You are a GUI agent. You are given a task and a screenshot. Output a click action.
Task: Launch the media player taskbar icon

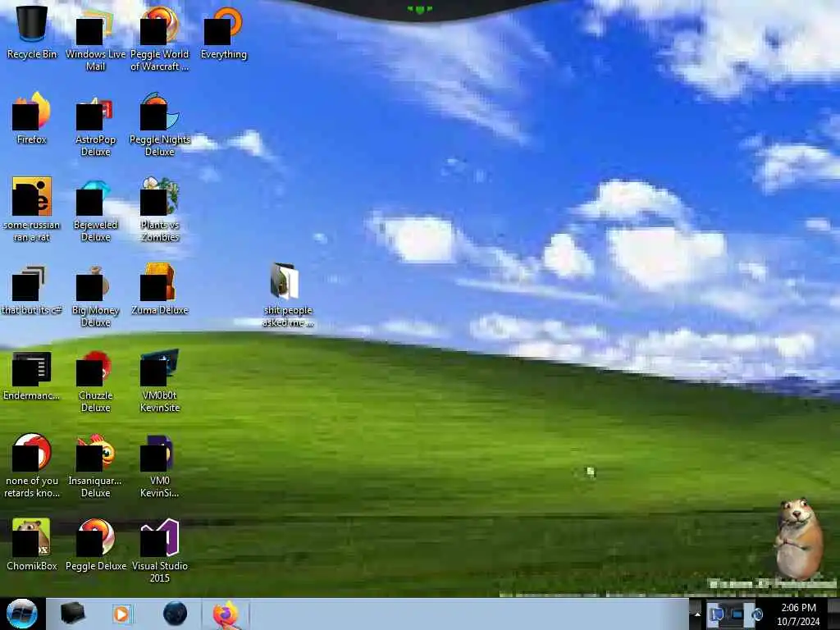[x=121, y=614]
